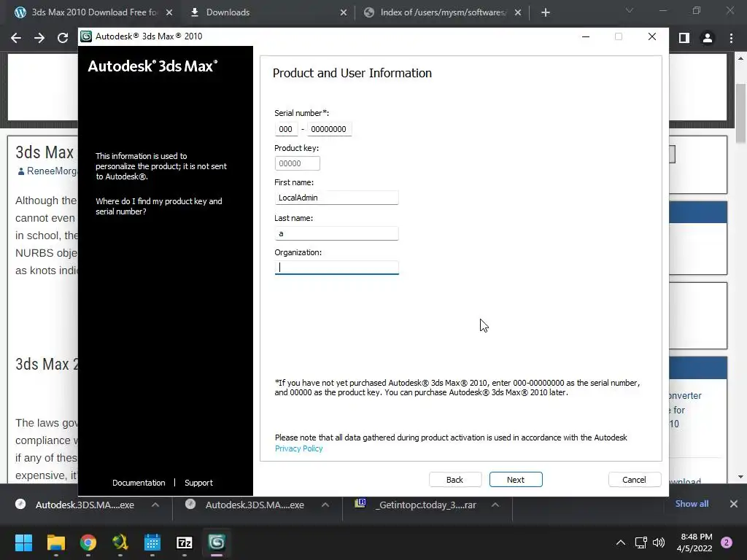The height and width of the screenshot is (560, 747).
Task: Switch to the Downloads browser tab
Action: point(228,12)
